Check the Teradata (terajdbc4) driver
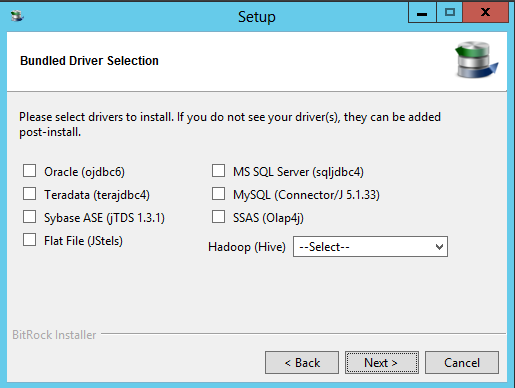This screenshot has width=515, height=388. click(x=29, y=193)
